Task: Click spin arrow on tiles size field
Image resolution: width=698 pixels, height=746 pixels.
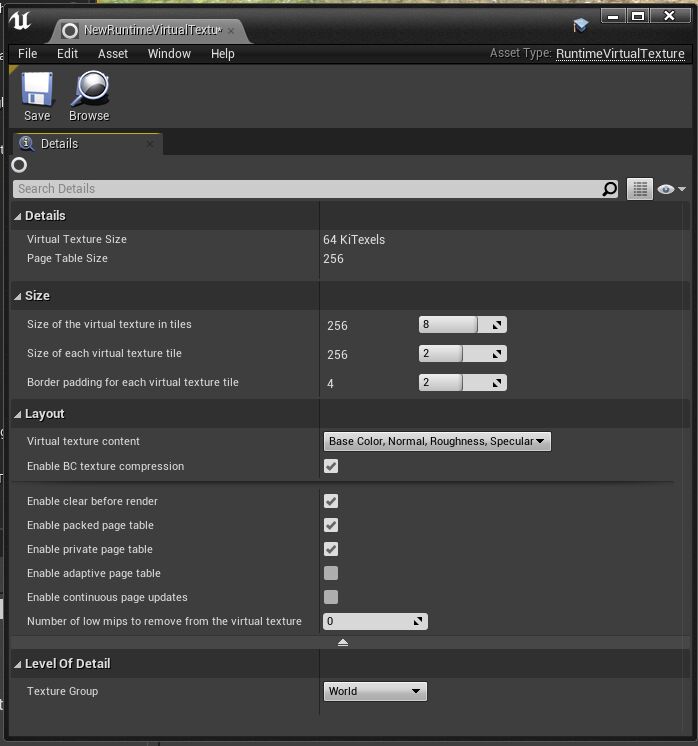Action: (x=497, y=325)
